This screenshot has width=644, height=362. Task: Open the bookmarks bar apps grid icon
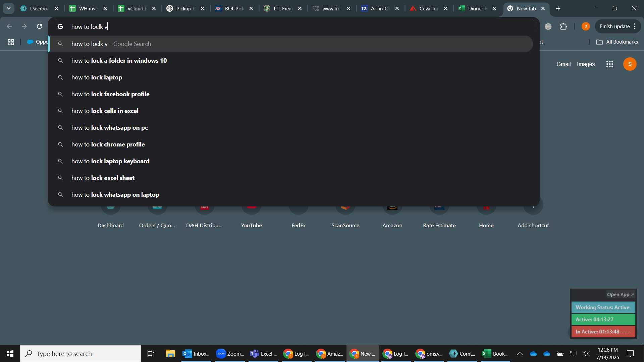[11, 42]
